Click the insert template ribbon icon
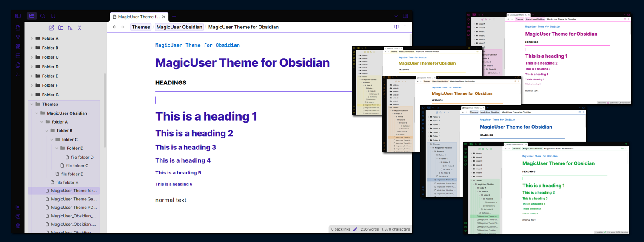The image size is (644, 242). [x=18, y=65]
